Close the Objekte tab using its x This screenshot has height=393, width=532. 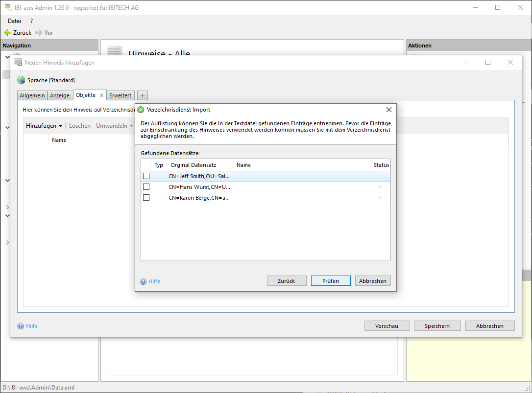coord(101,95)
